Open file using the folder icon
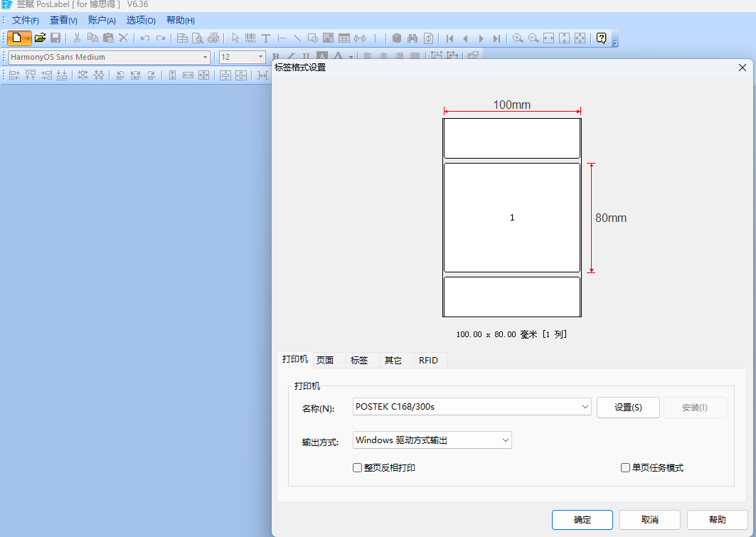 [x=40, y=38]
